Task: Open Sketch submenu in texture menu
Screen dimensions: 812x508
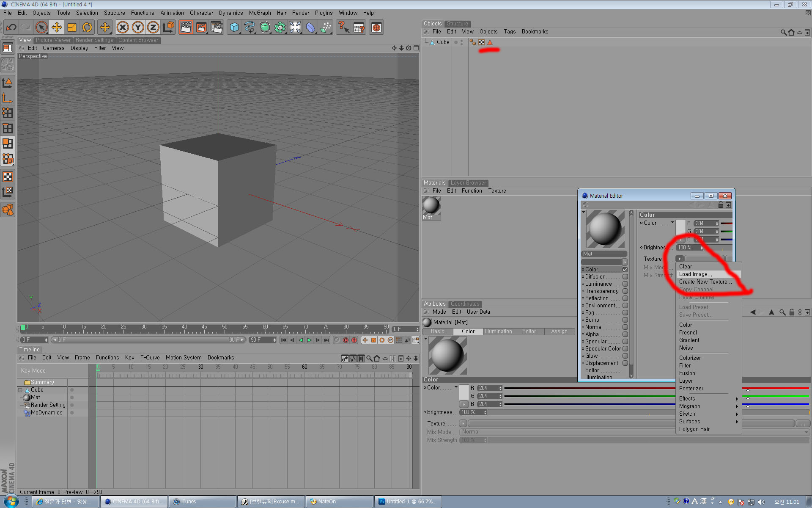Action: [708, 414]
